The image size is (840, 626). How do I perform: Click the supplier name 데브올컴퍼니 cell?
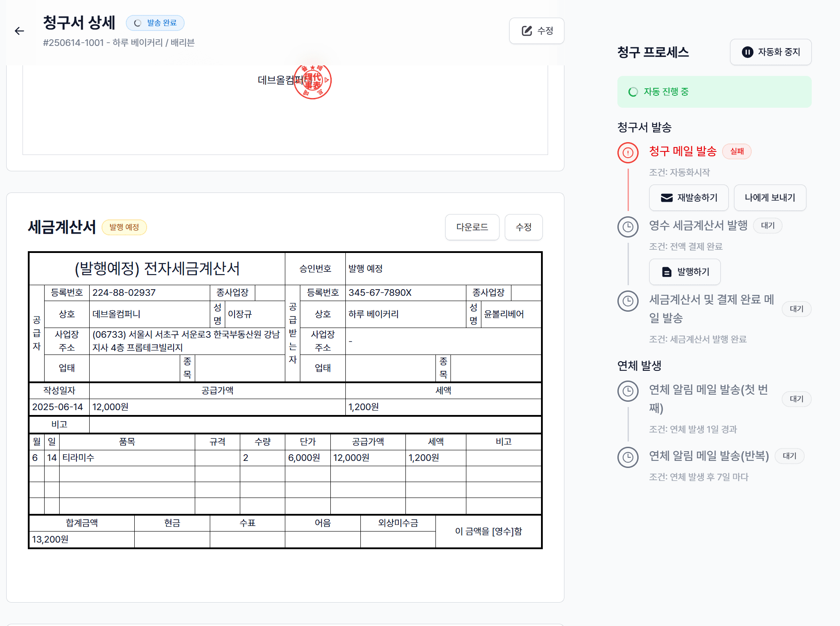pos(150,314)
